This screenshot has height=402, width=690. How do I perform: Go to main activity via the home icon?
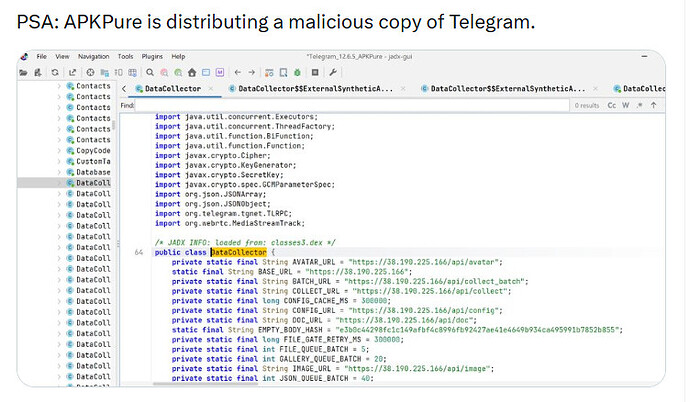192,73
